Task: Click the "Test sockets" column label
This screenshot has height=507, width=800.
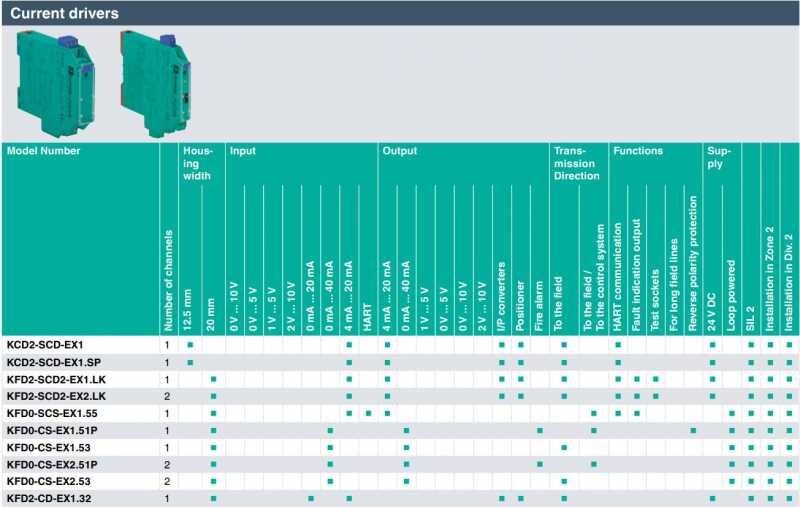Action: 655,300
